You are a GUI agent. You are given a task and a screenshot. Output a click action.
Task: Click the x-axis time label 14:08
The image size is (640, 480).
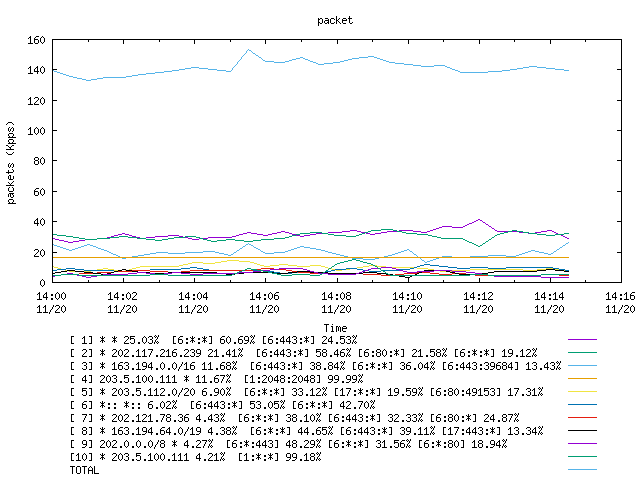tap(336, 296)
